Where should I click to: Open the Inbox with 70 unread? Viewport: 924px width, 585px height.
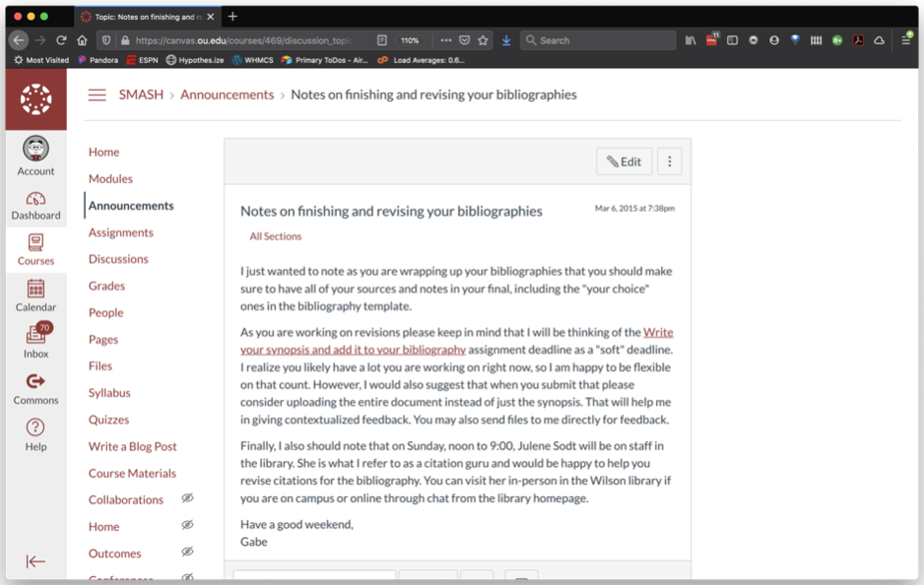coord(35,340)
